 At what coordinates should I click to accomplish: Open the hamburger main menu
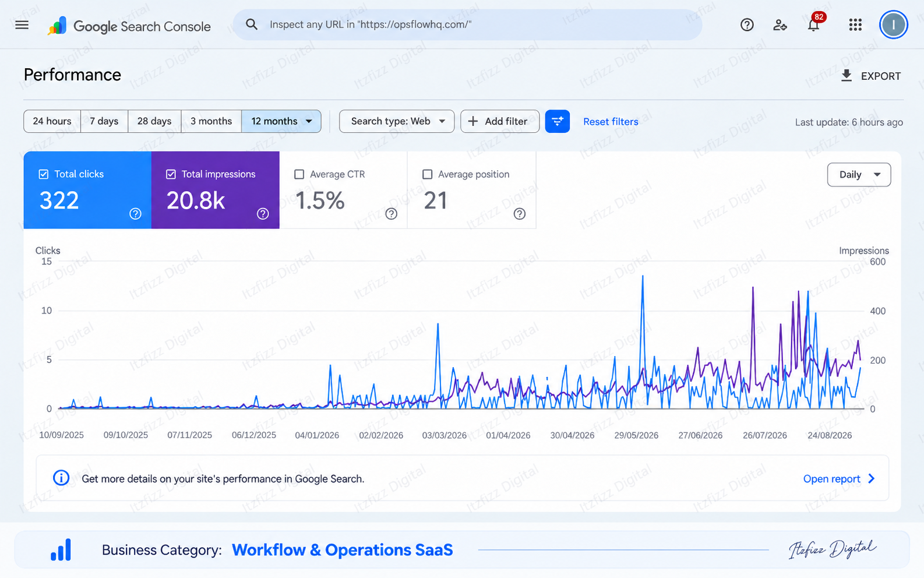[x=22, y=25]
